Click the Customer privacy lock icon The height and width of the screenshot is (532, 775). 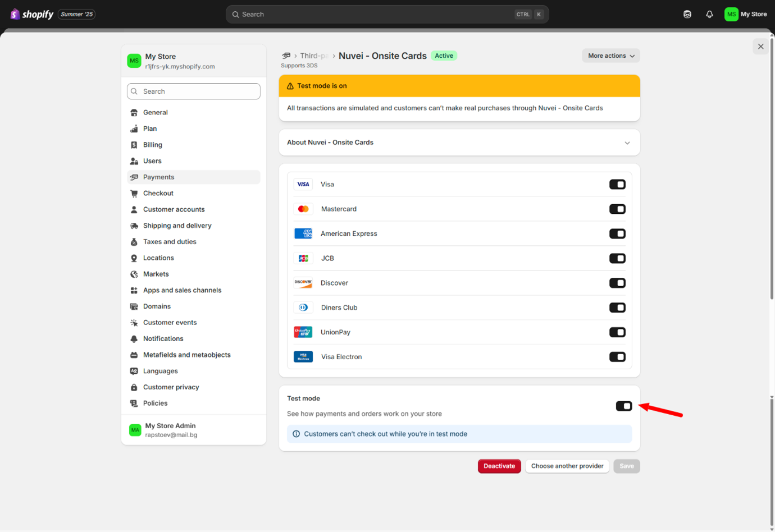pos(134,387)
